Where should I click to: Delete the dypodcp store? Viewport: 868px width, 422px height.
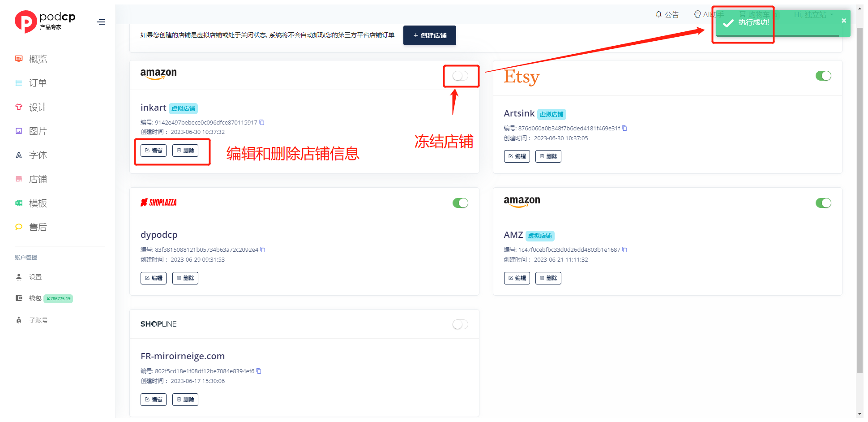click(x=185, y=278)
